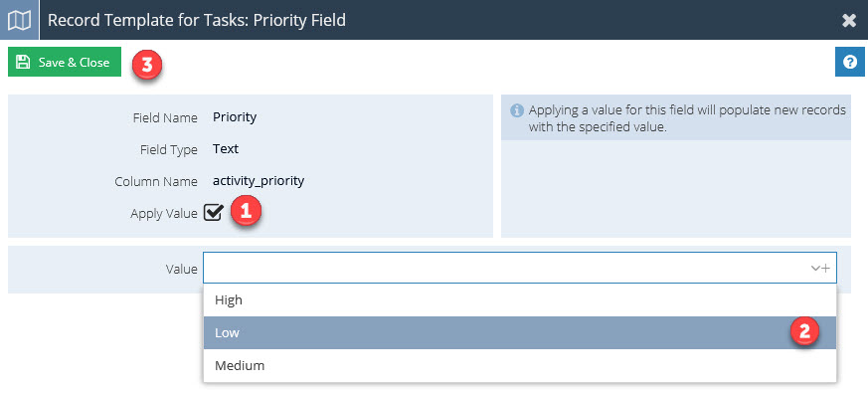Click the blue info icon
Screen dimensions: 868x393
click(516, 110)
